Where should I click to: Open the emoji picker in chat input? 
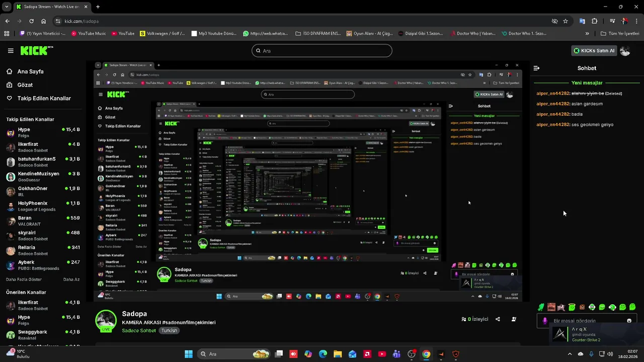[629, 321]
